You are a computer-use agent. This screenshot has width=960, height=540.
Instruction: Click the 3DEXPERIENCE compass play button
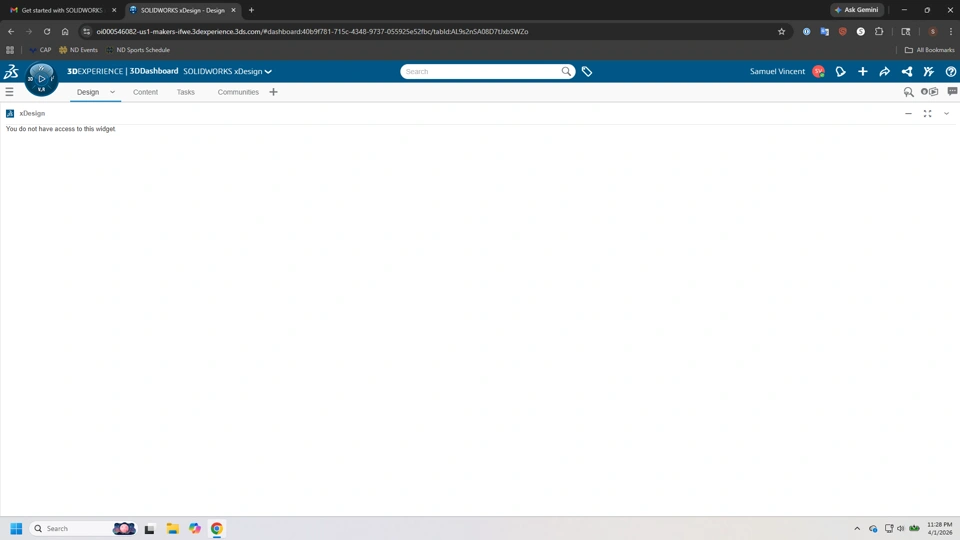(x=42, y=79)
